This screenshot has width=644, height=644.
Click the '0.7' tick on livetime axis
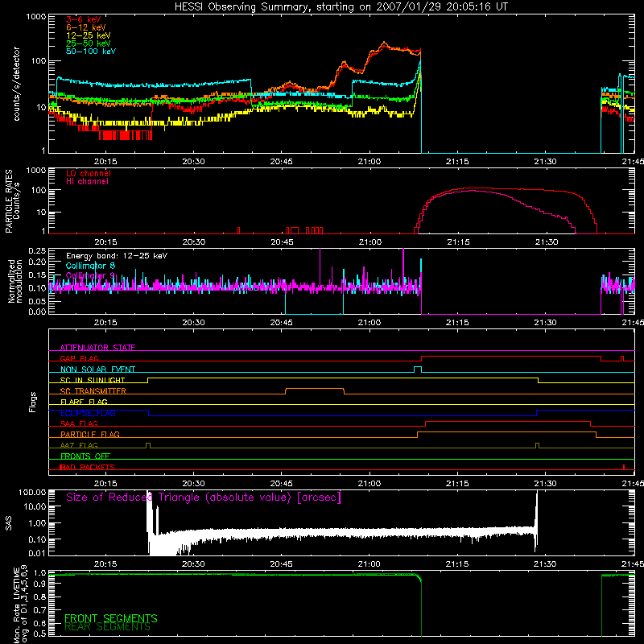coord(40,610)
